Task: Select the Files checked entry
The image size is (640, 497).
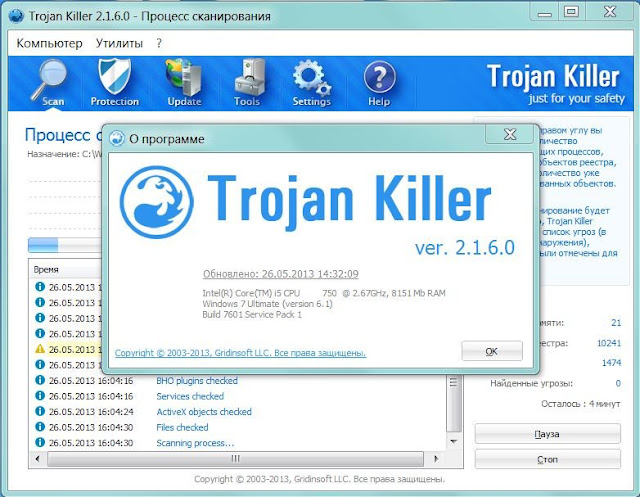Action: coord(182,427)
